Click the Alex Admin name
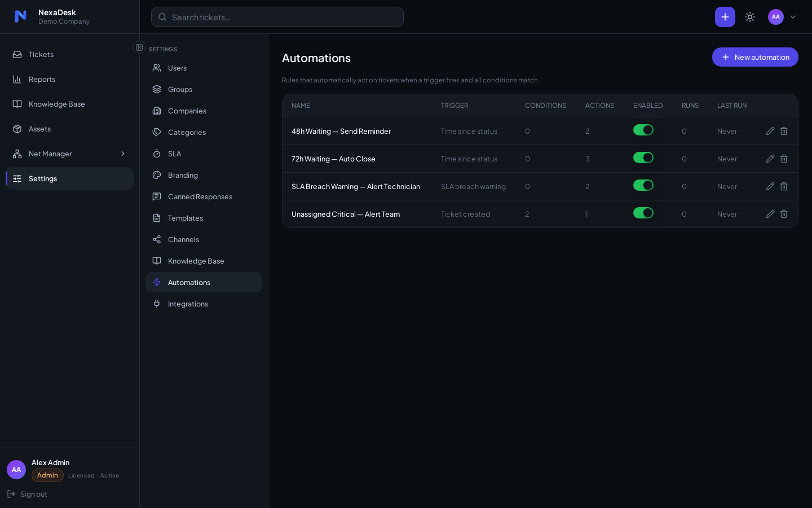This screenshot has width=812, height=508. [50, 462]
